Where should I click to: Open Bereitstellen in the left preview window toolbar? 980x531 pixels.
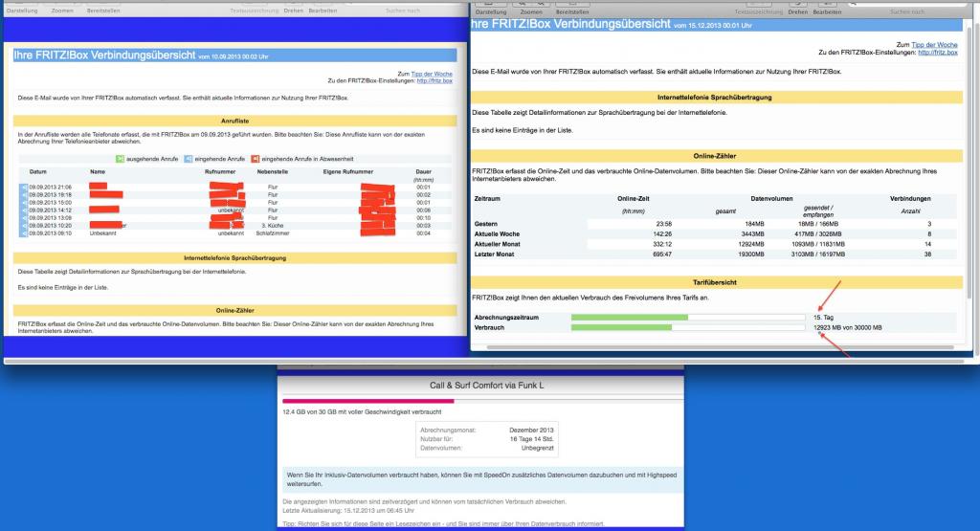103,11
